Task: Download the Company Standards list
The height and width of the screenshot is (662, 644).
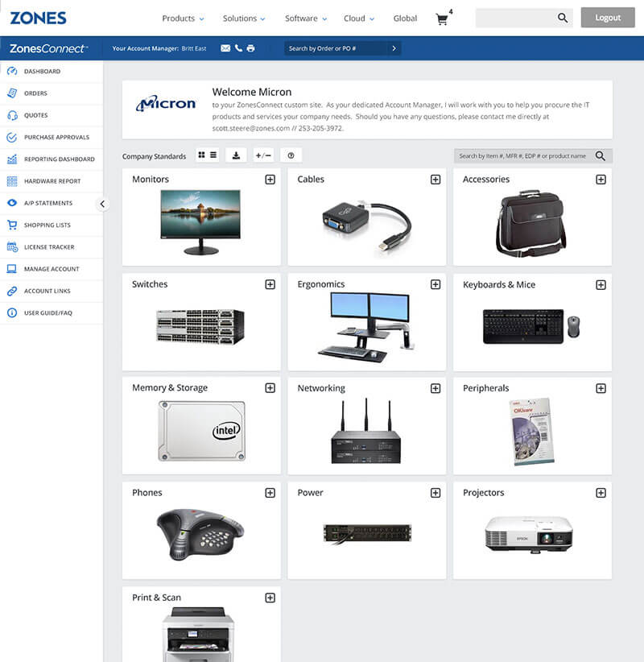Action: pyautogui.click(x=236, y=155)
